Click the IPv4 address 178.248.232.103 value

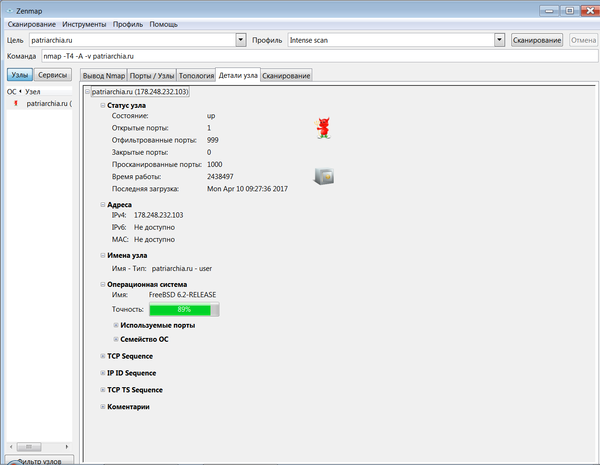pyautogui.click(x=158, y=215)
